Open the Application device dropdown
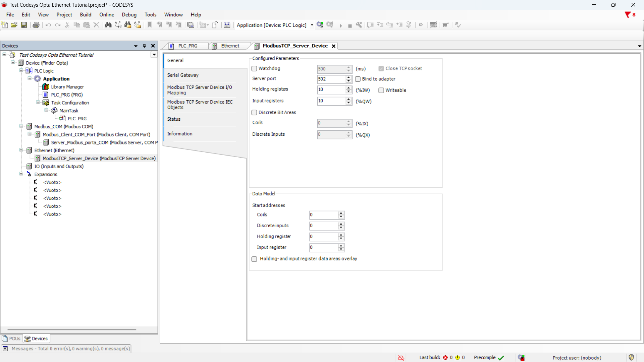Image resolution: width=644 pixels, height=362 pixels. (x=312, y=25)
